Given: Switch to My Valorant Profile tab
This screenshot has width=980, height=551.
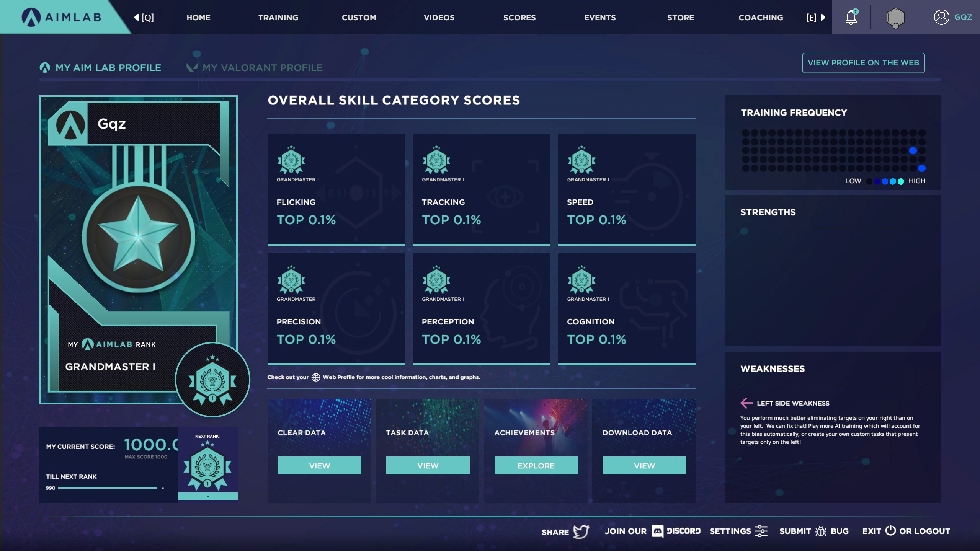Looking at the screenshot, I should 262,68.
